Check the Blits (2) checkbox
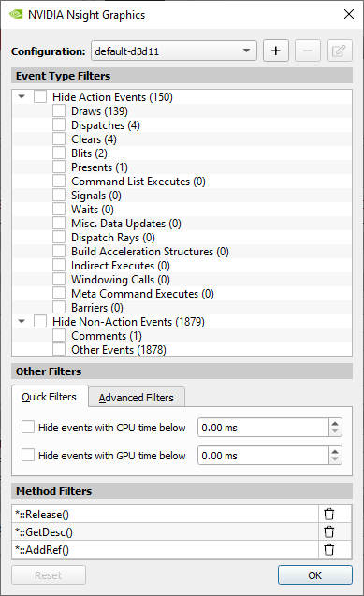This screenshot has width=364, height=596. pyautogui.click(x=59, y=153)
